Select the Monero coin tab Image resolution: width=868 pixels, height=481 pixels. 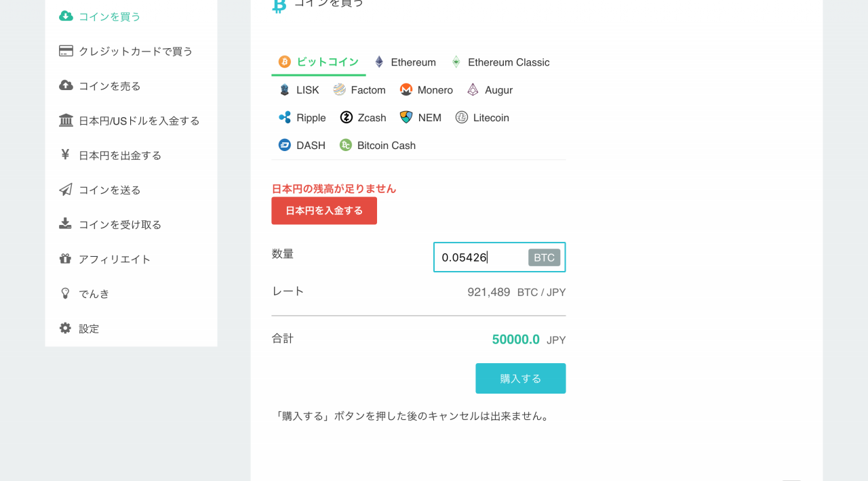point(427,90)
